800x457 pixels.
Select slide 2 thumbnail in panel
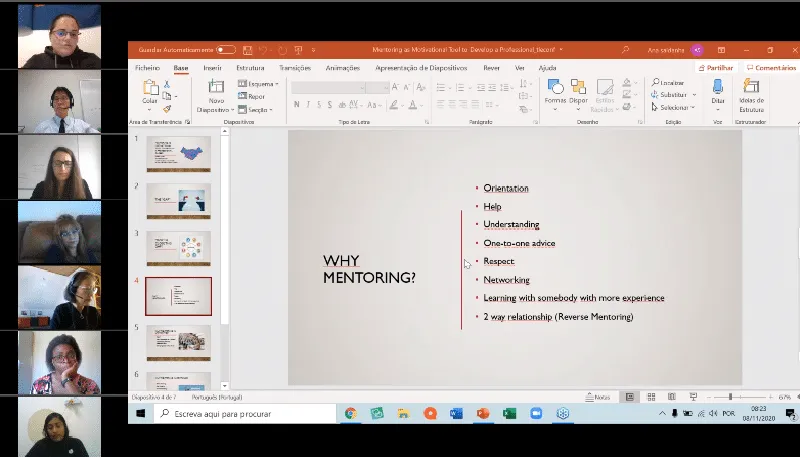coord(178,201)
